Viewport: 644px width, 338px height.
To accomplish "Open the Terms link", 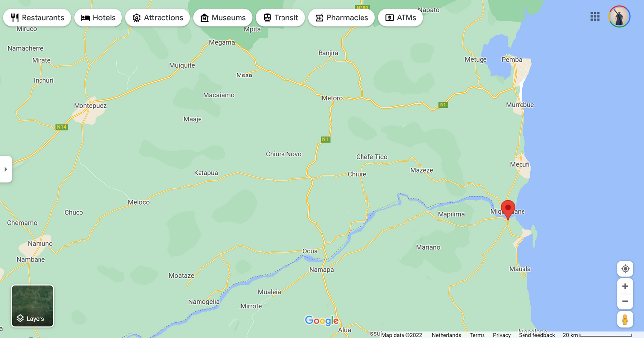I will 477,335.
